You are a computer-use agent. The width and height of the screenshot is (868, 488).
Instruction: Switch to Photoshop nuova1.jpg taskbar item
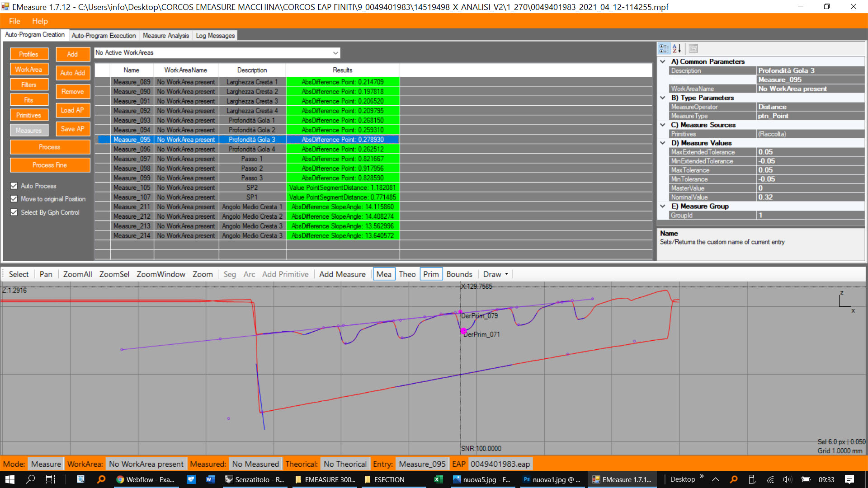pyautogui.click(x=552, y=479)
